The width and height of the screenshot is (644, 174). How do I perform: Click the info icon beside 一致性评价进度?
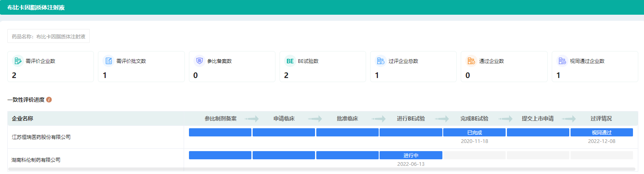click(x=49, y=100)
